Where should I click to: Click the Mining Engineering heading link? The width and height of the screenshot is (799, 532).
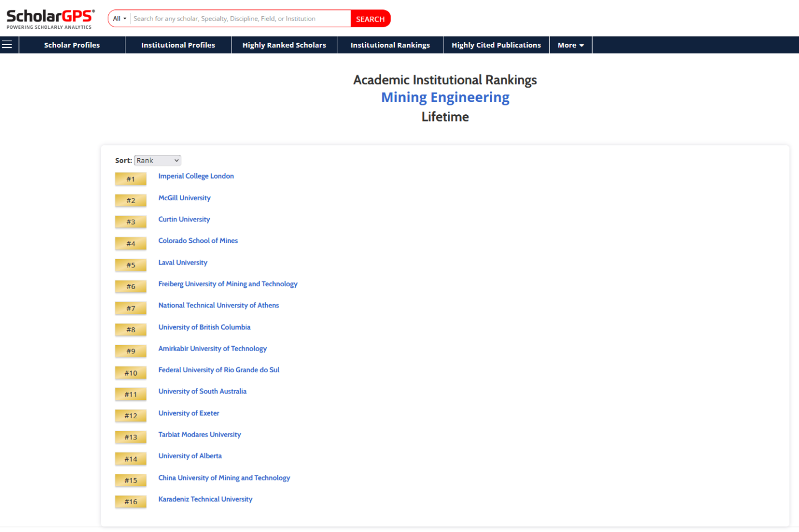point(445,97)
